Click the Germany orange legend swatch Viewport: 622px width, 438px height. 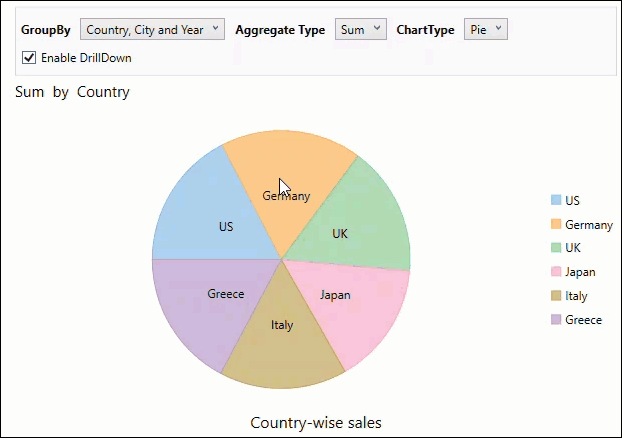pyautogui.click(x=555, y=224)
